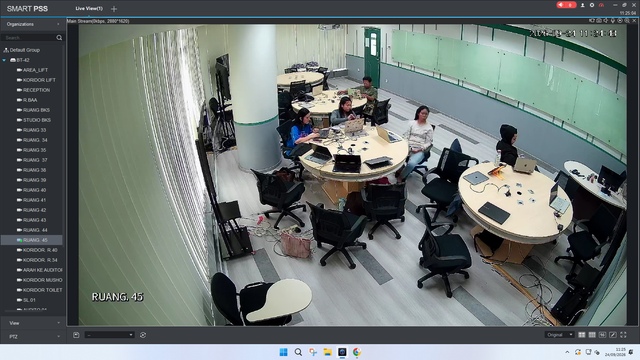
Task: Open the red system status gauge icon
Action: pos(601,5)
